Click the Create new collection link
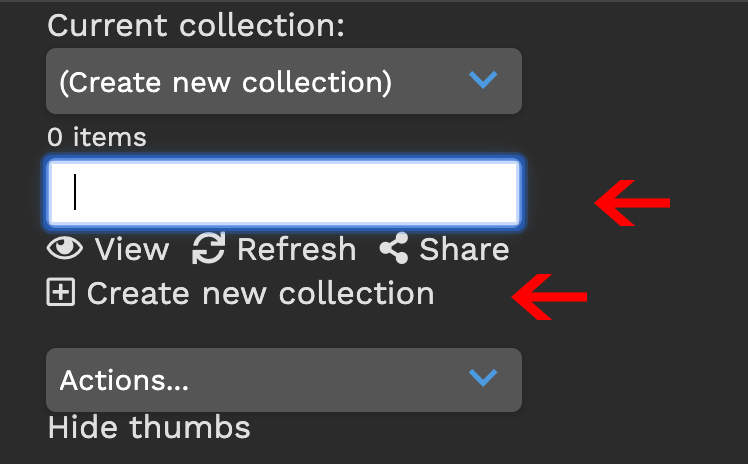 (240, 293)
